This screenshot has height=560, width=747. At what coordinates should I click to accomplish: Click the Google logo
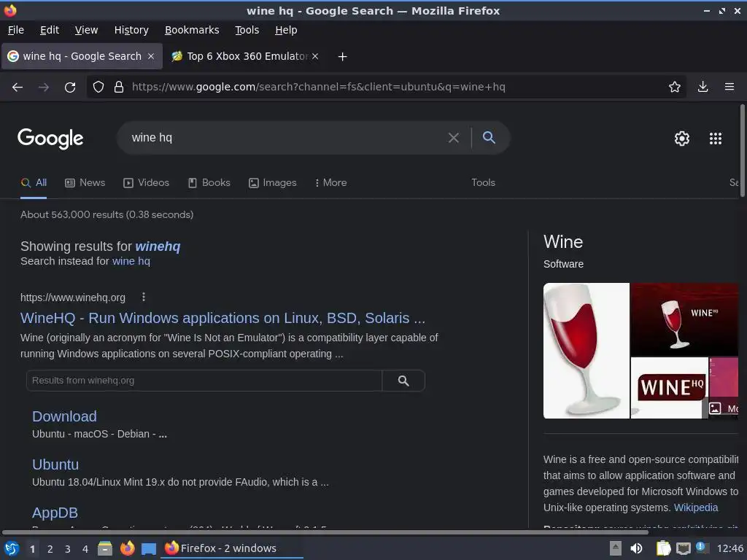tap(50, 139)
